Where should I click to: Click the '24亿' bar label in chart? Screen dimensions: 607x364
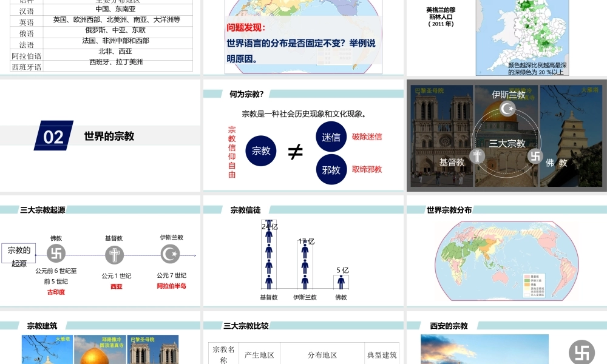270,226
